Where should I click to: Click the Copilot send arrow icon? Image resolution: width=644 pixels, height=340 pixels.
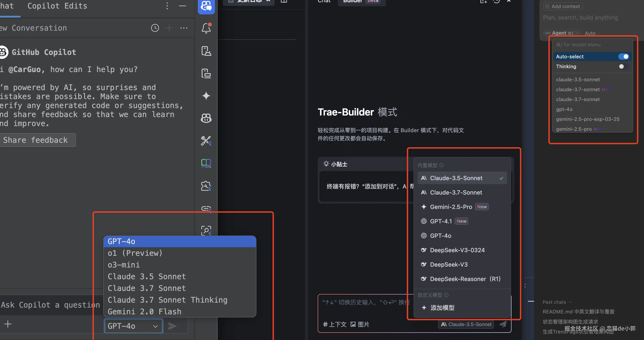tap(172, 326)
